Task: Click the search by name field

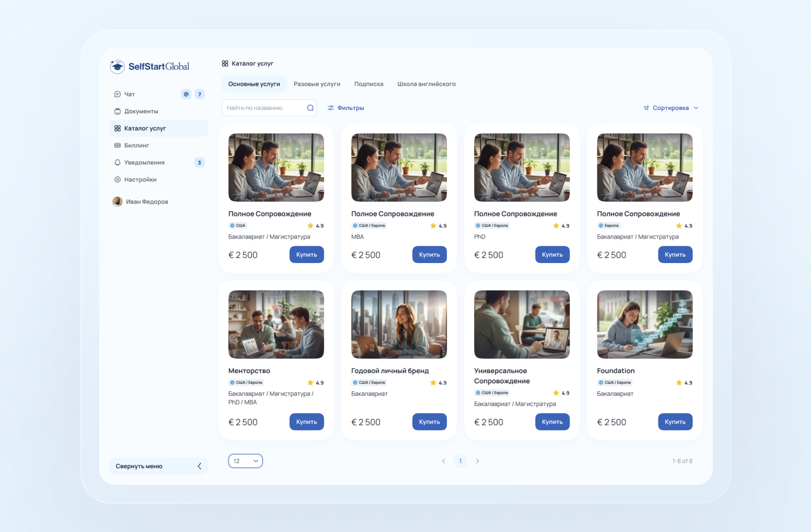Action: pos(265,108)
